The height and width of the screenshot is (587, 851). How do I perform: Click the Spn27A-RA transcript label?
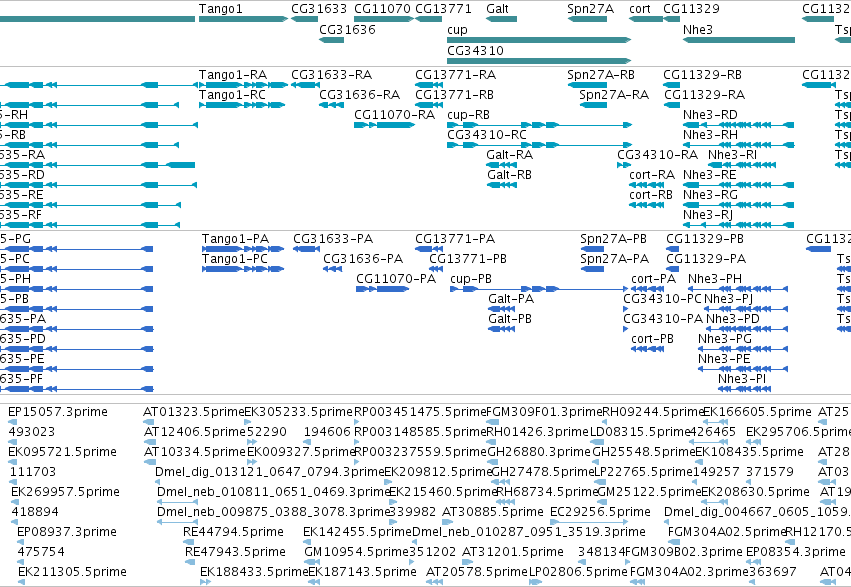coord(614,94)
